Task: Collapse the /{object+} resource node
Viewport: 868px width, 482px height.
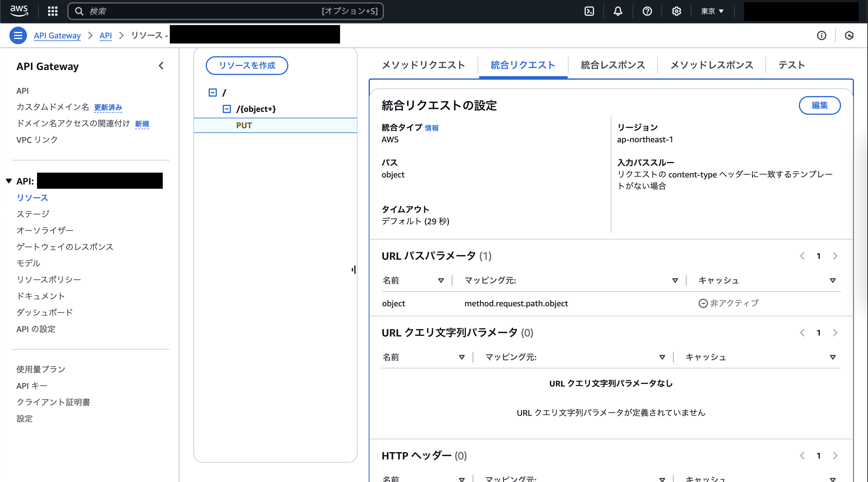Action: (x=227, y=109)
